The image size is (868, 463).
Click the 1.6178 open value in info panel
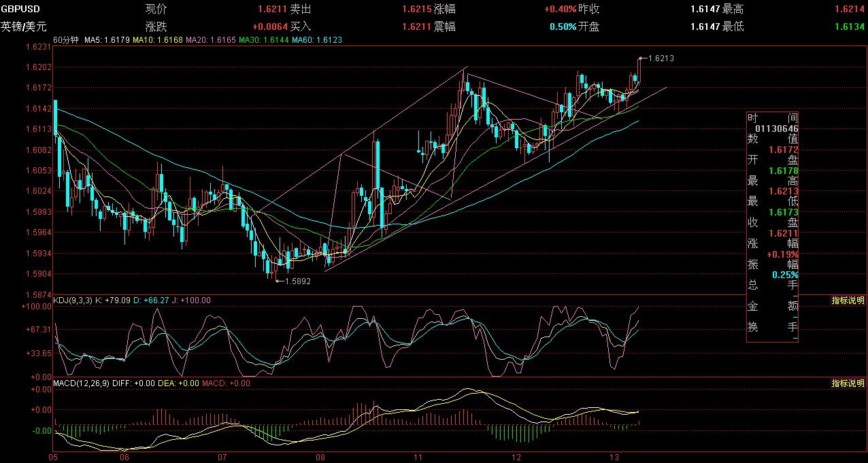pos(784,171)
